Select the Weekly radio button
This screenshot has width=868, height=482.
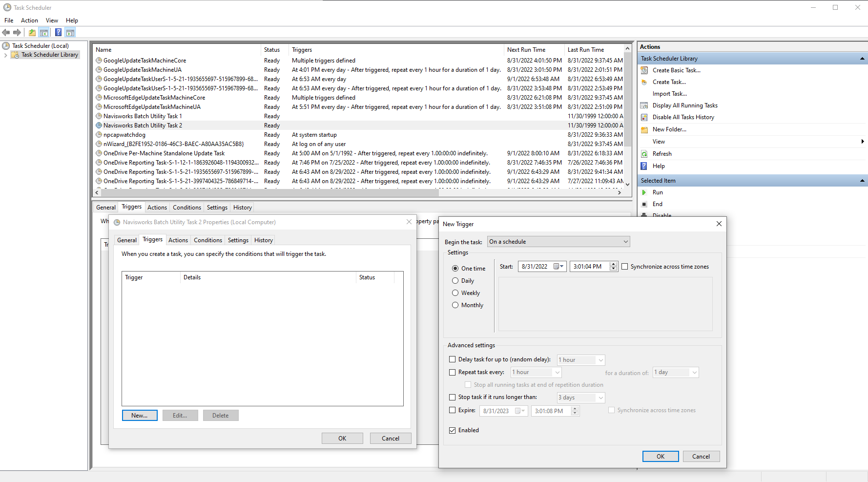pos(455,293)
